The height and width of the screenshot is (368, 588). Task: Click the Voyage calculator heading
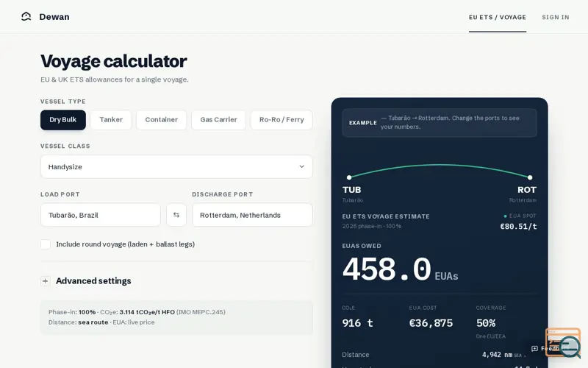114,61
